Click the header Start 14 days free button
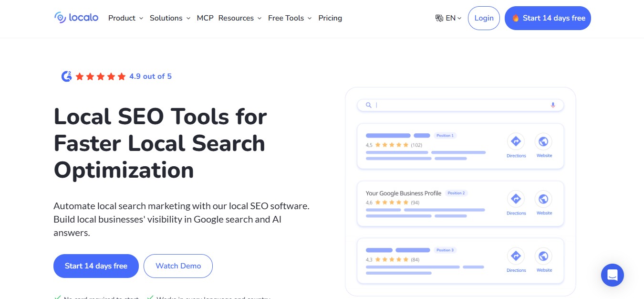644x299 pixels. click(548, 18)
